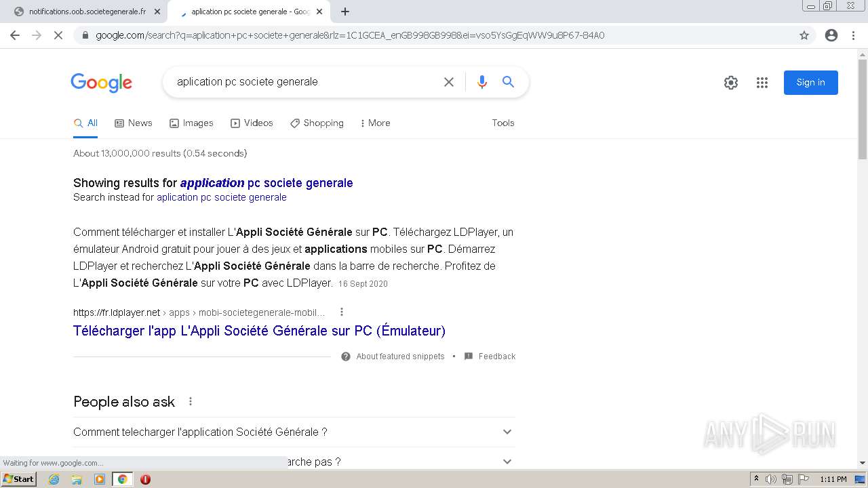
Task: Stop loading the page
Action: (x=58, y=35)
